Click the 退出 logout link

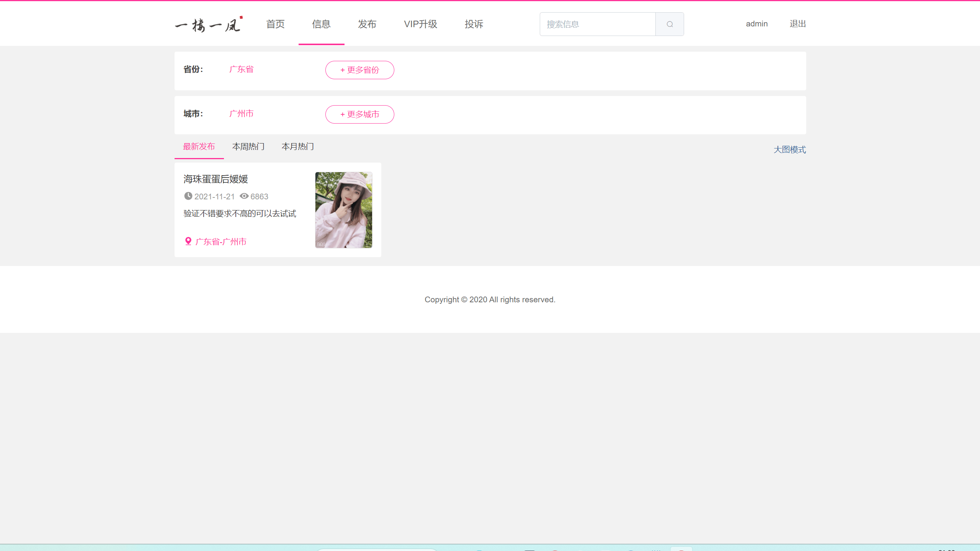pyautogui.click(x=798, y=24)
